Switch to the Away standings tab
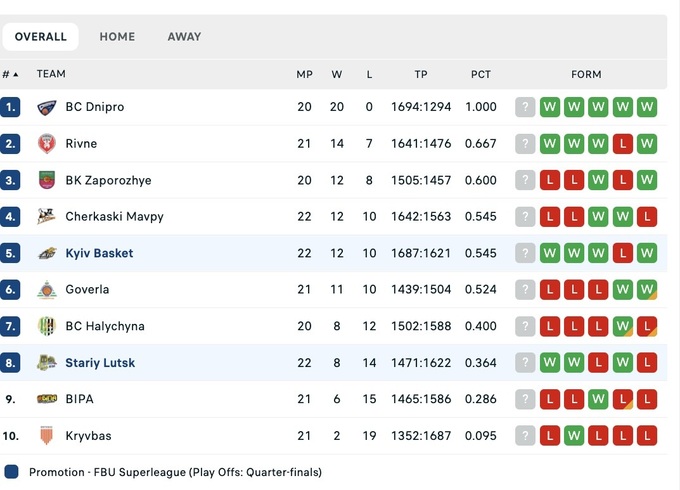 (x=184, y=37)
